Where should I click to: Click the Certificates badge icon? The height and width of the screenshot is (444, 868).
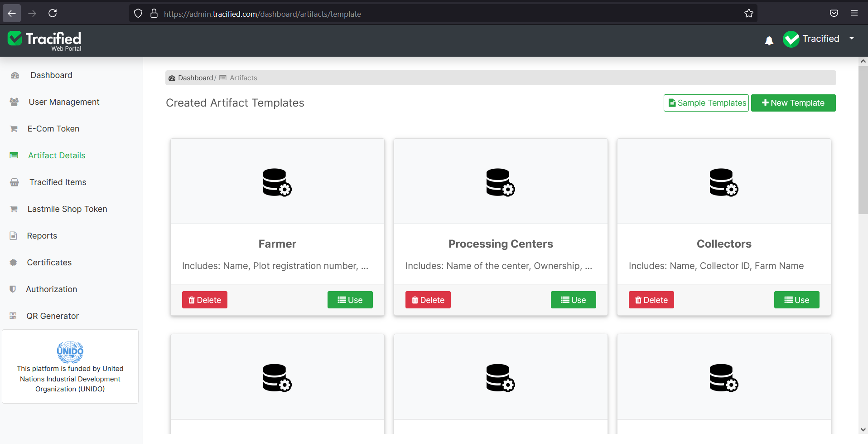pyautogui.click(x=13, y=263)
